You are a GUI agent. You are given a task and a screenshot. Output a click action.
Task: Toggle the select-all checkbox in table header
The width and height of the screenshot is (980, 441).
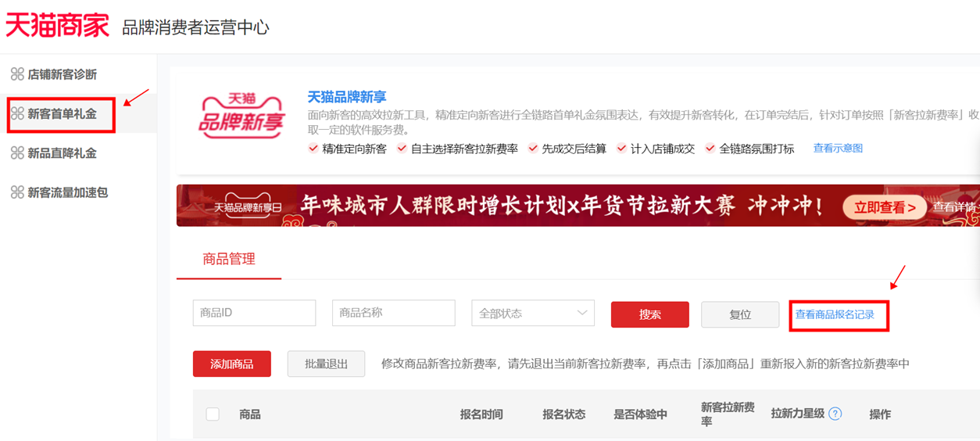(213, 414)
